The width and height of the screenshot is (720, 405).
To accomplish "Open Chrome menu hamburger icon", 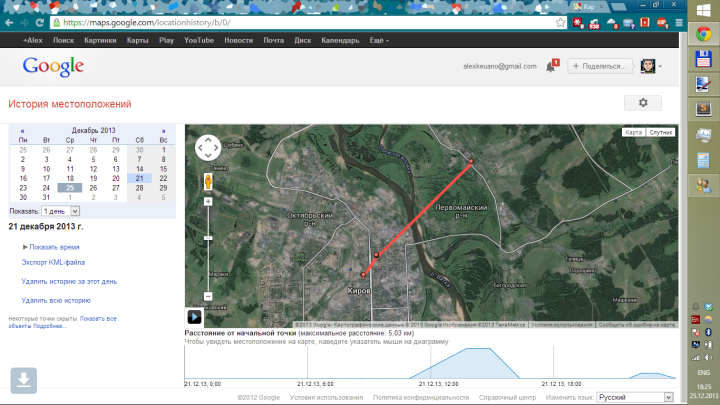I will coord(679,22).
